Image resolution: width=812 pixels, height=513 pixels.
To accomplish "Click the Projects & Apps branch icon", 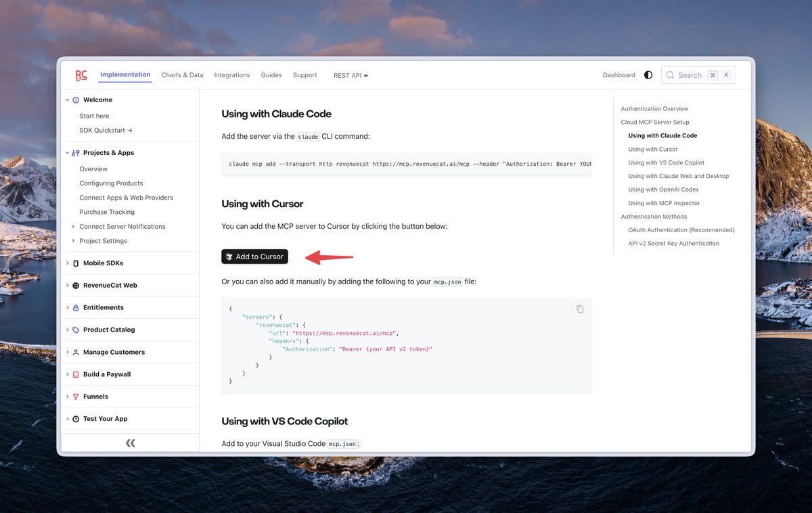I will [76, 153].
